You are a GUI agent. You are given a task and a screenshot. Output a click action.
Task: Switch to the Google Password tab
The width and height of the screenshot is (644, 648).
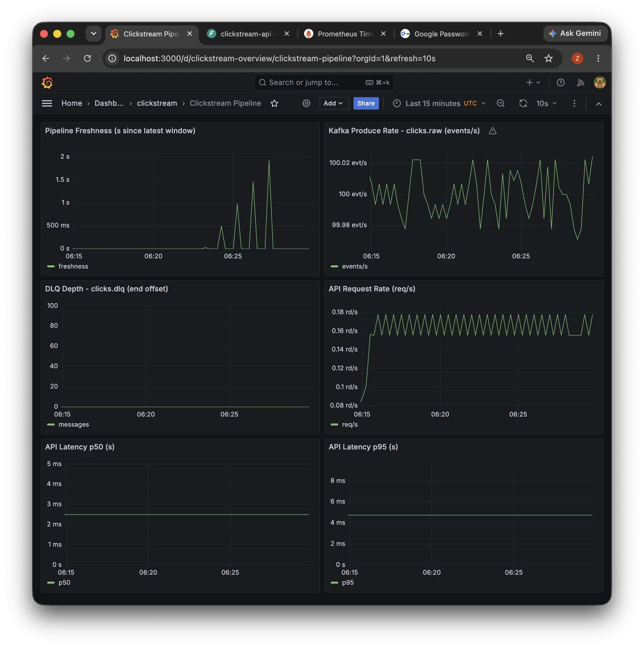tap(442, 34)
